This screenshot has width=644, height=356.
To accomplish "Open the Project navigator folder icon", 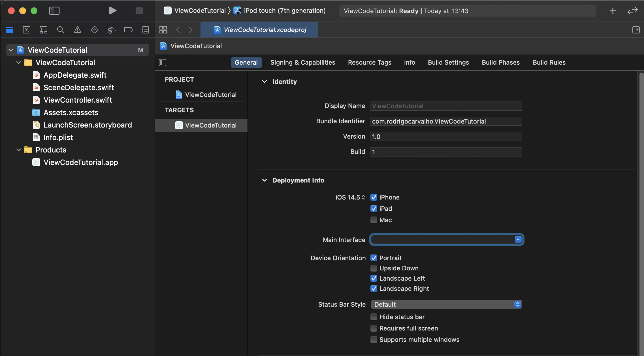I will coord(10,30).
